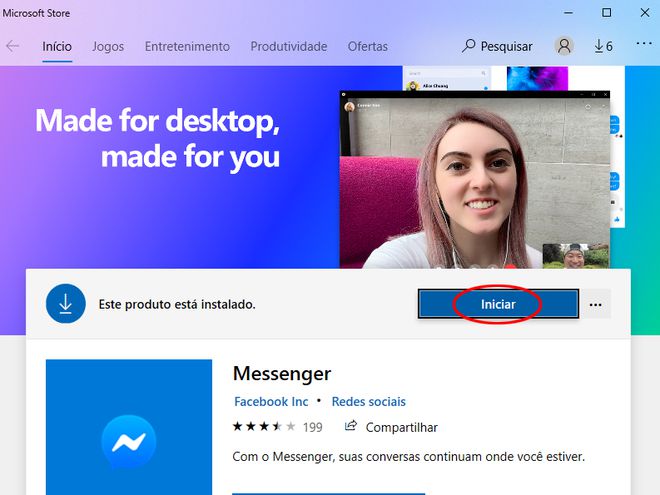Click the 199 ratings count
The width and height of the screenshot is (660, 495).
(x=313, y=428)
